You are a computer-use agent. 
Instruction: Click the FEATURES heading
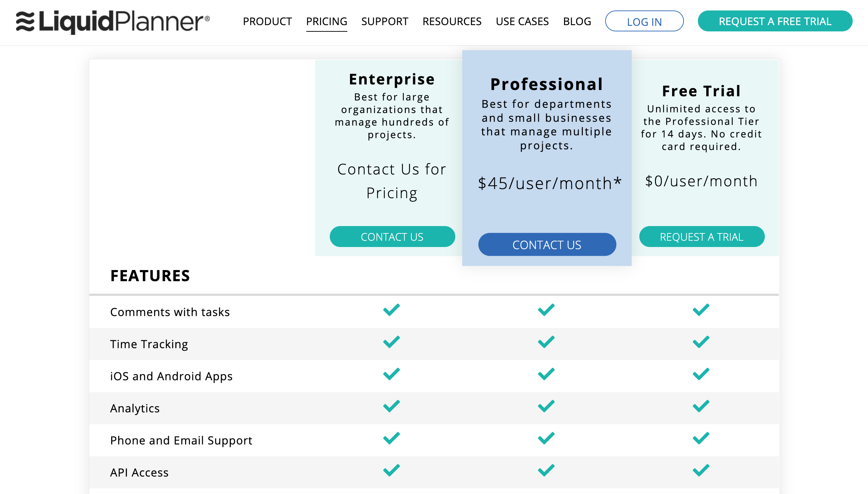tap(150, 276)
